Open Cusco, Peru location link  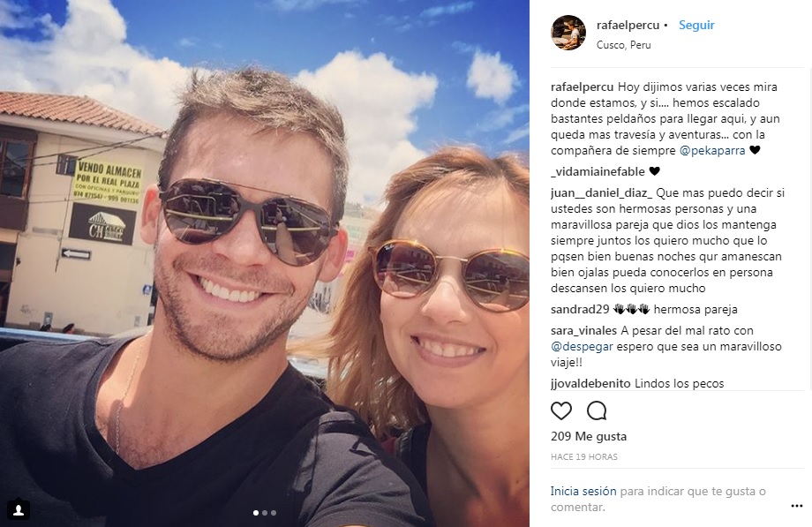(623, 45)
